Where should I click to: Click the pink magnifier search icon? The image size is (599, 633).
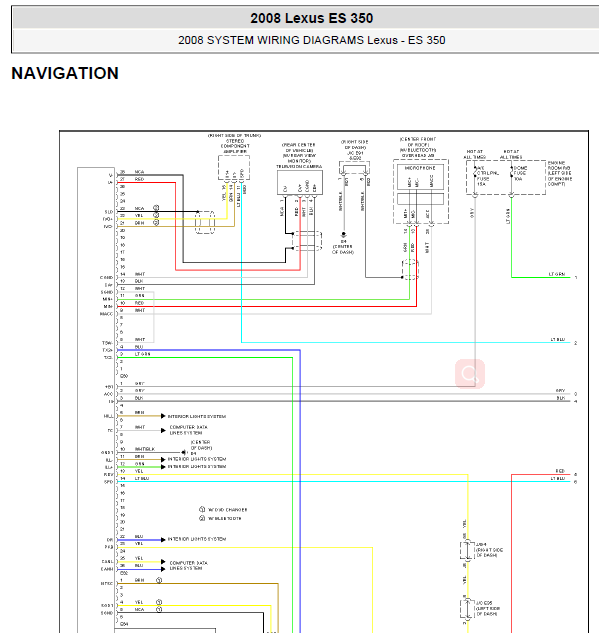[x=470, y=374]
